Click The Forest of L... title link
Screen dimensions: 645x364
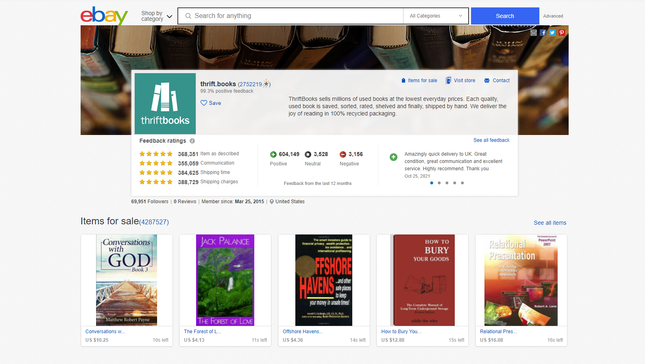pos(202,332)
